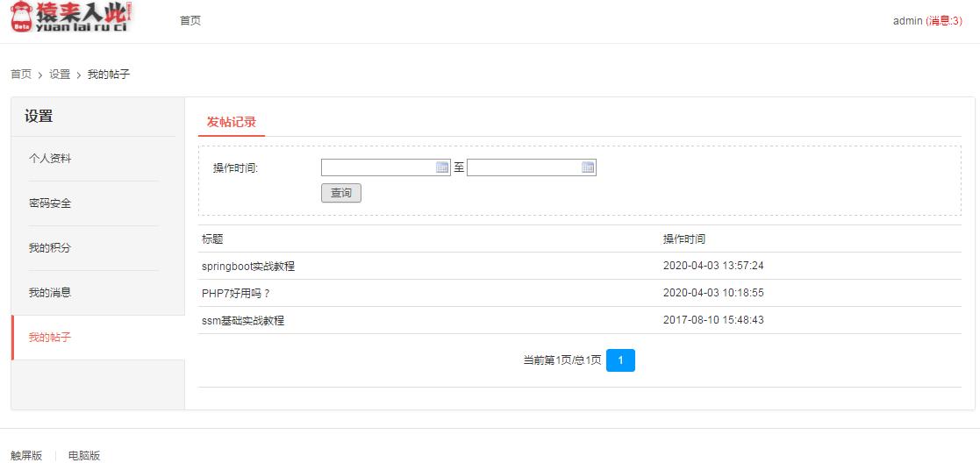This screenshot has width=980, height=470.
Task: Click 当前第1页/总1页 pagination text
Action: click(x=562, y=360)
